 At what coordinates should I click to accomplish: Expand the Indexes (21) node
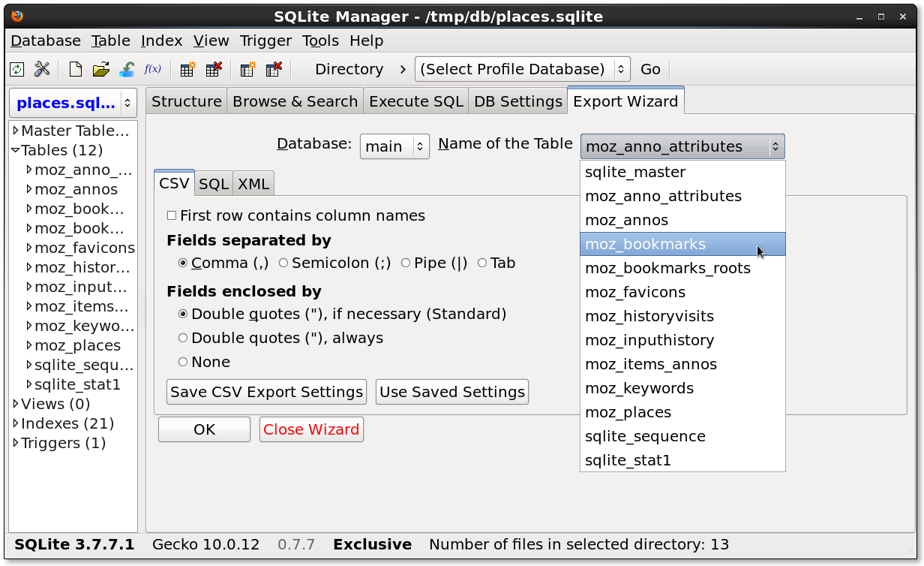16,423
